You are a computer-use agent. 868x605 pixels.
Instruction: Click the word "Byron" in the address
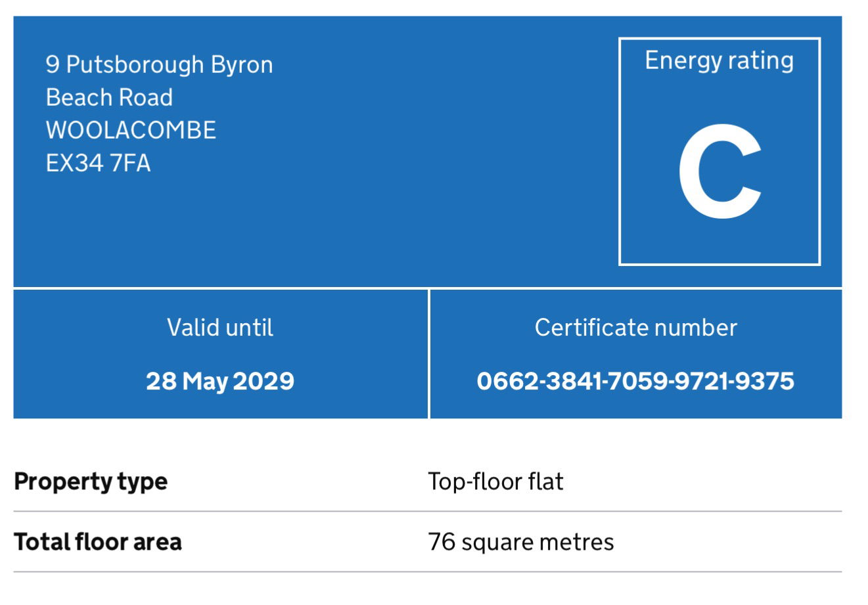pos(242,65)
